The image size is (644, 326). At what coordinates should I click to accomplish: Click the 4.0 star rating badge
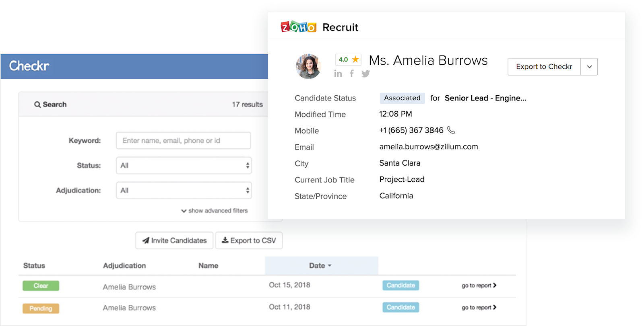[x=348, y=59]
